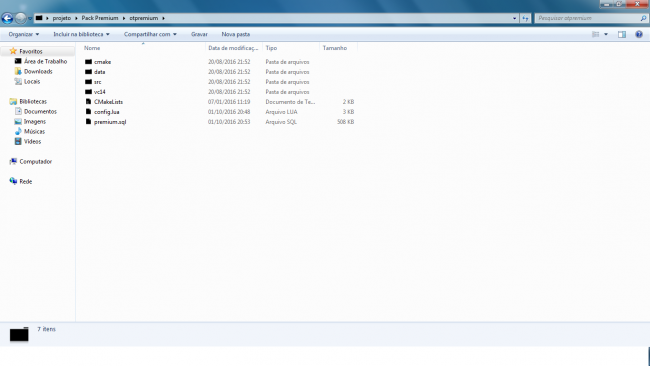Select the cmake folder
Image resolution: width=650 pixels, height=366 pixels.
[102, 62]
